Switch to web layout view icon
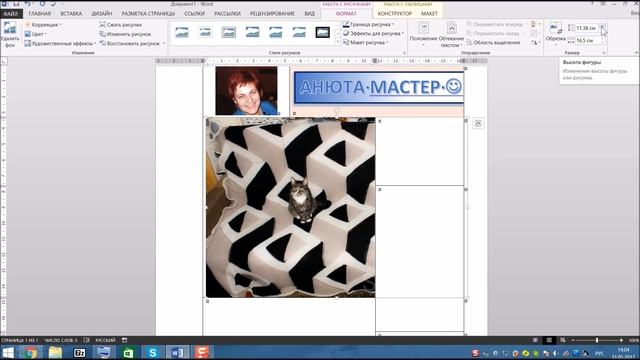Viewport: 640px width, 360px height. coord(562,340)
